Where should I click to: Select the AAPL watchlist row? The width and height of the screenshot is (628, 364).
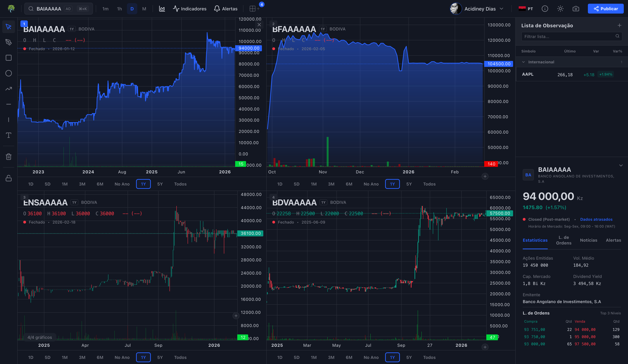572,74
